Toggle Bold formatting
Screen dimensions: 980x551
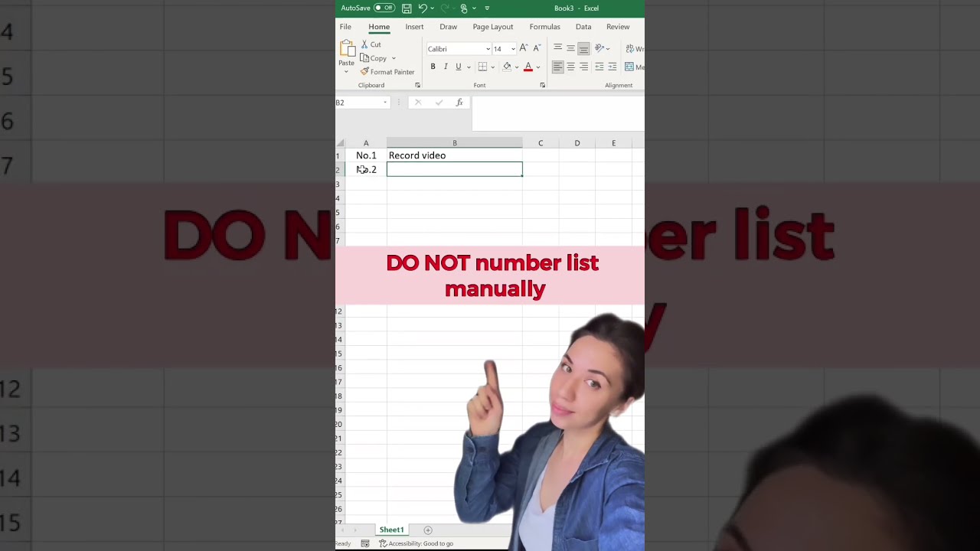click(433, 67)
